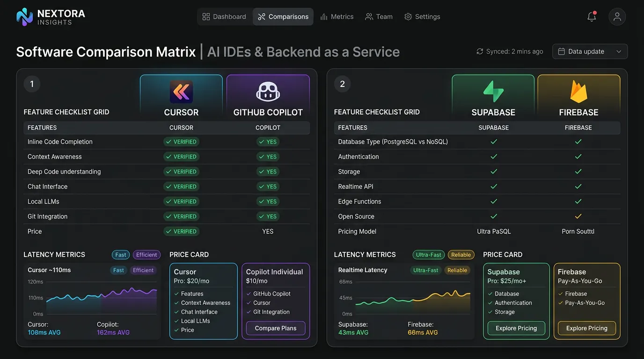The width and height of the screenshot is (644, 359).
Task: Click 'Synced: 2 mins ago' status text
Action: (x=515, y=51)
